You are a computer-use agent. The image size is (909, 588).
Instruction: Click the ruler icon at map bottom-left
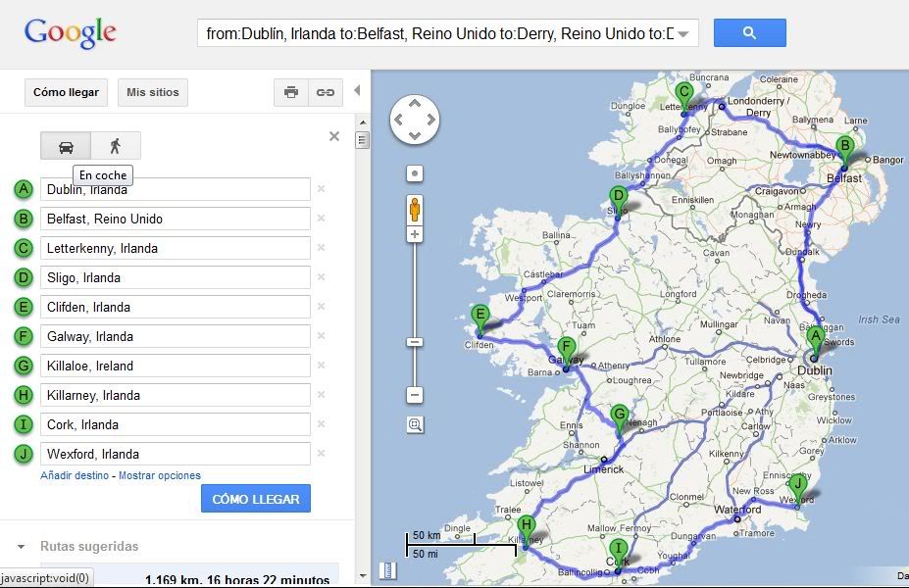pyautogui.click(x=388, y=570)
